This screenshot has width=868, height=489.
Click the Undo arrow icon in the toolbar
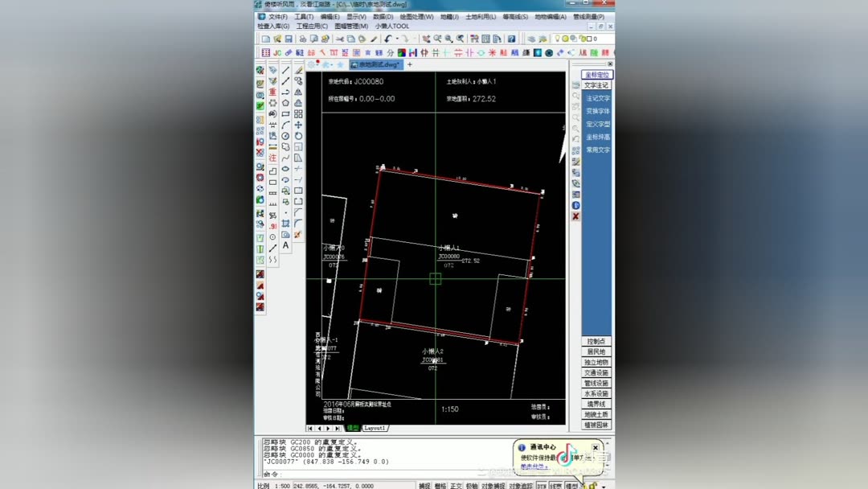click(x=388, y=38)
